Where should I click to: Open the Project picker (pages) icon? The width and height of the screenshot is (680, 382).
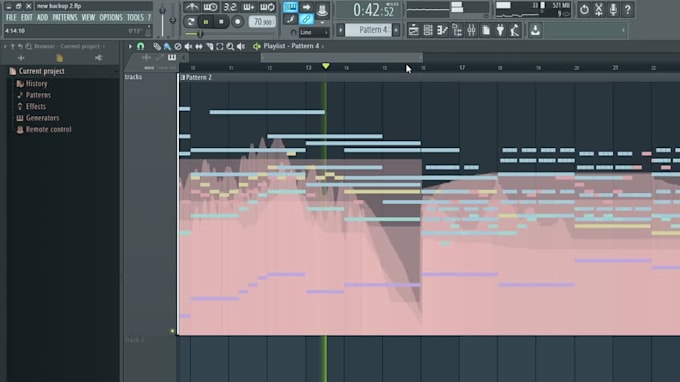coord(486,30)
